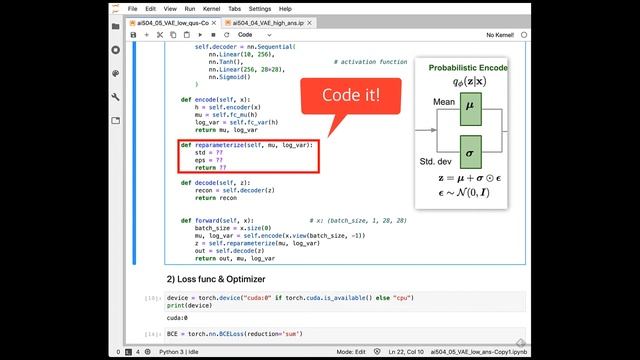
Task: Click the blue cell collapser bar
Action: [134, 153]
